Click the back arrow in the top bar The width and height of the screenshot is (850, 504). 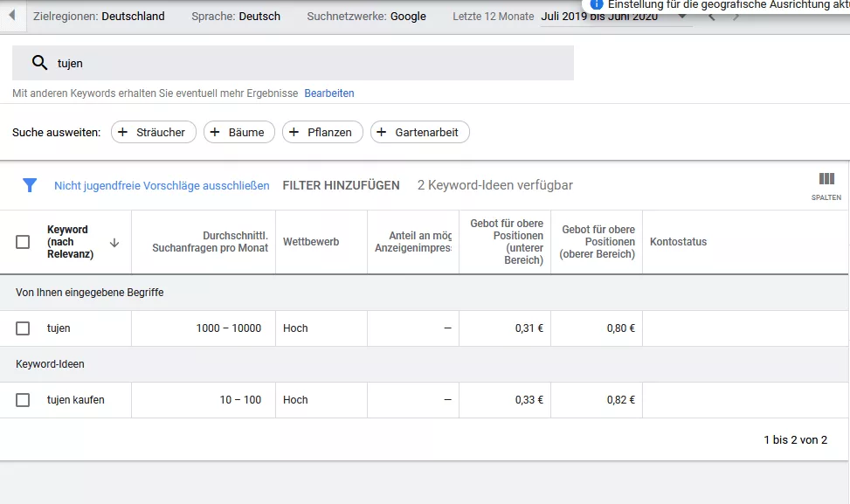point(12,15)
